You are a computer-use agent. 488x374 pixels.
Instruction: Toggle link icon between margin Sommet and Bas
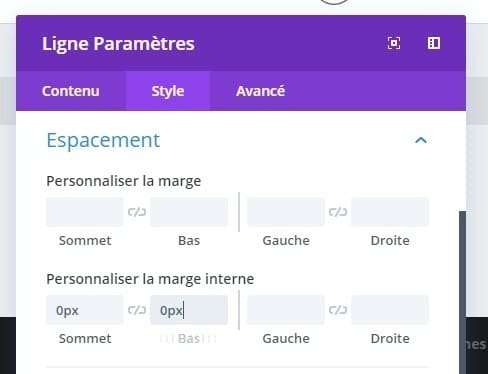pyautogui.click(x=137, y=212)
